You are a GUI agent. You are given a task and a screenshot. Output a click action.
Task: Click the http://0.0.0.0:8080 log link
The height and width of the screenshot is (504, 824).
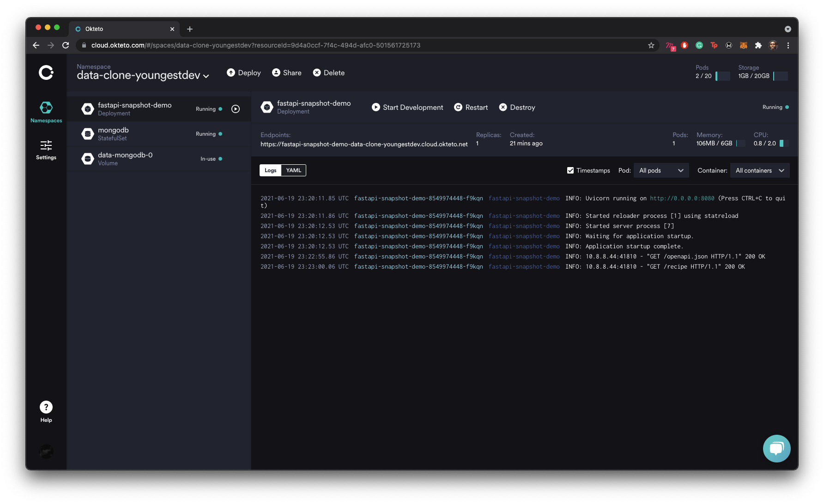pos(682,198)
